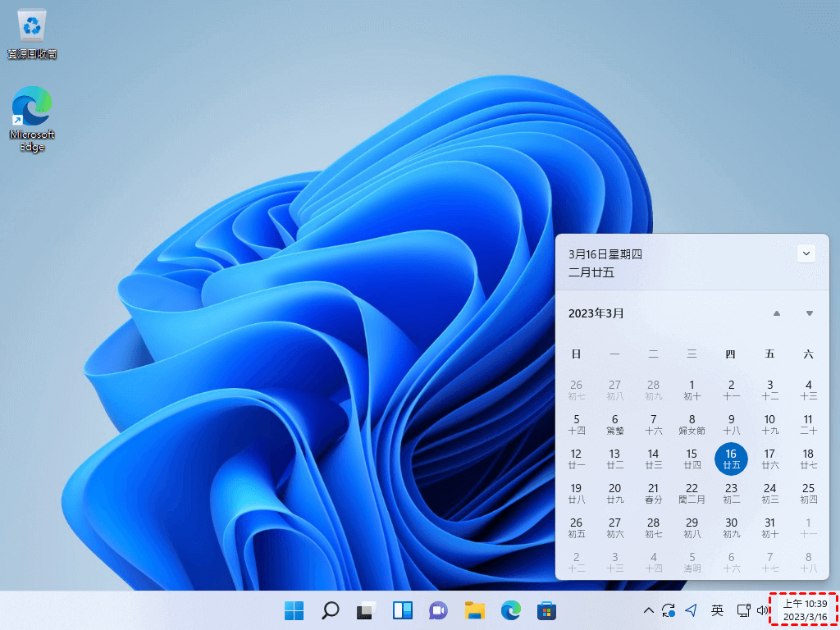Open the Recycle Bin desktop icon
The image size is (840, 630).
pos(32,33)
